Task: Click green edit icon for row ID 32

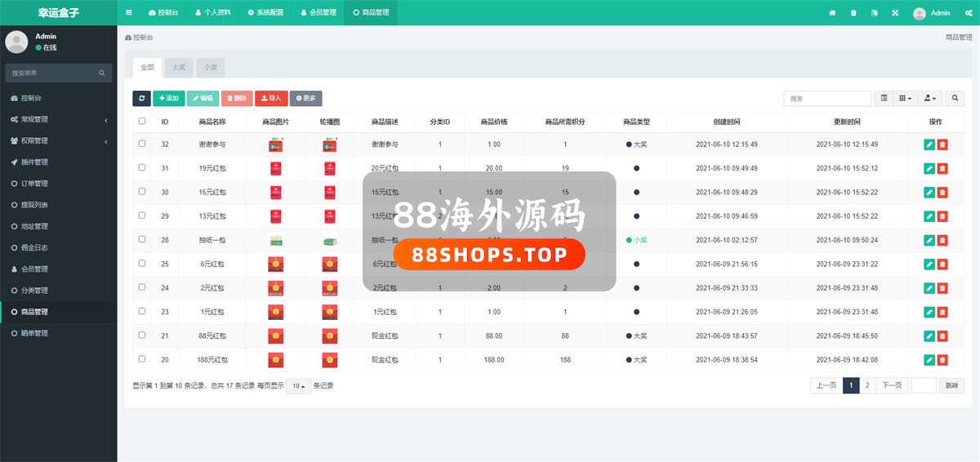Action: 929,144
